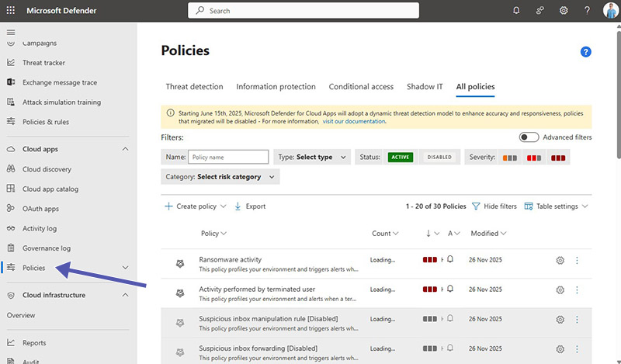Screen dimensions: 621x364
Task: Open settings gear in top header
Action: click(x=564, y=10)
